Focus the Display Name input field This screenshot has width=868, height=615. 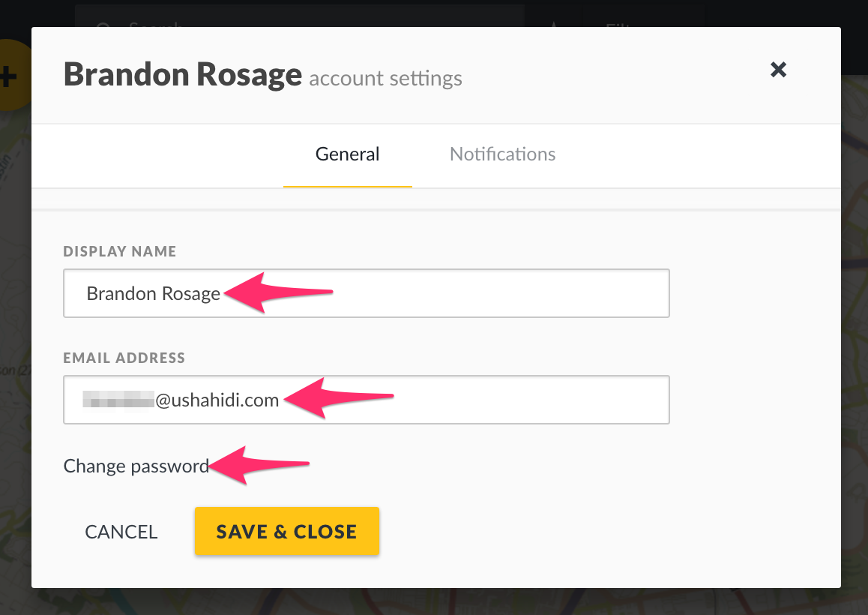[367, 293]
